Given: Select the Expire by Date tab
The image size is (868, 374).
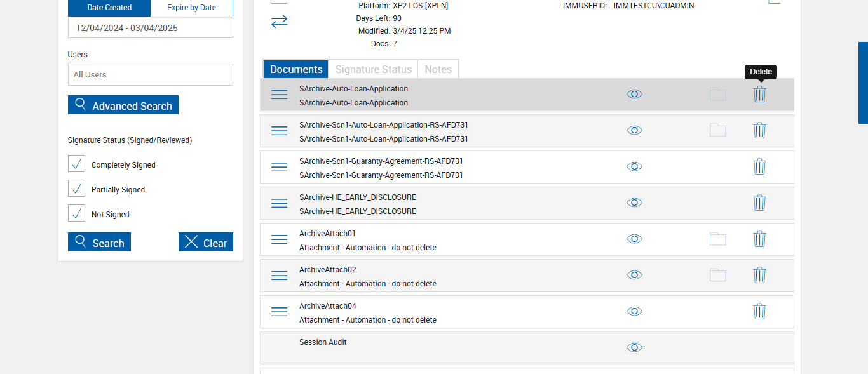Looking at the screenshot, I should [x=191, y=8].
